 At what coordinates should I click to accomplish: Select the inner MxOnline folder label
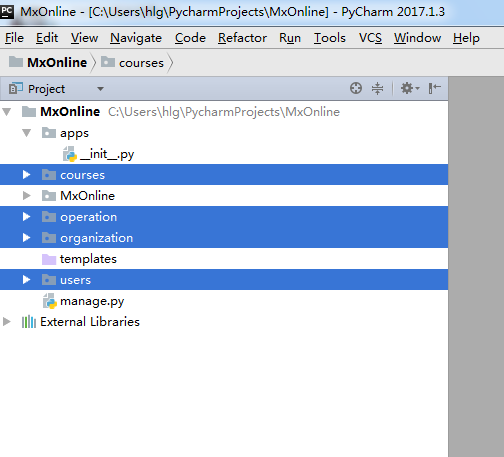87,196
